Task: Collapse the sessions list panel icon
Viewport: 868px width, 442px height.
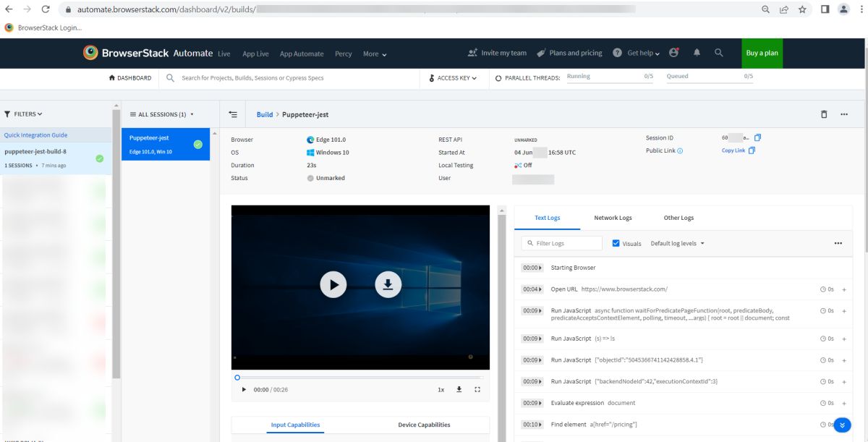Action: (x=233, y=114)
